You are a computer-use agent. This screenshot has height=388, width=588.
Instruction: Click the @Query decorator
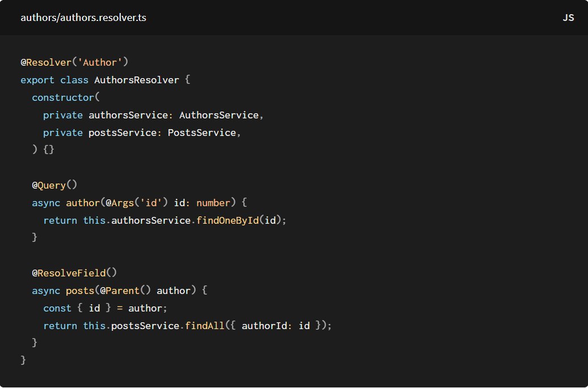point(49,185)
